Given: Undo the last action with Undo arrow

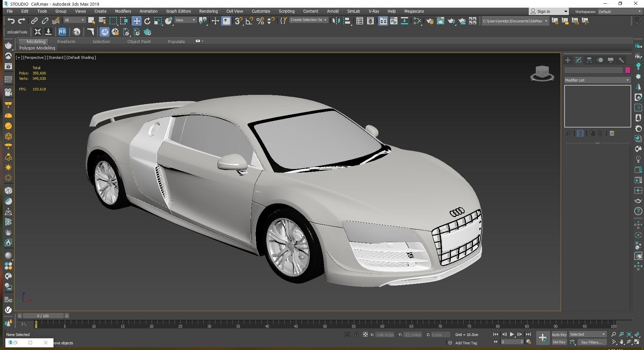Looking at the screenshot, I should coord(11,21).
